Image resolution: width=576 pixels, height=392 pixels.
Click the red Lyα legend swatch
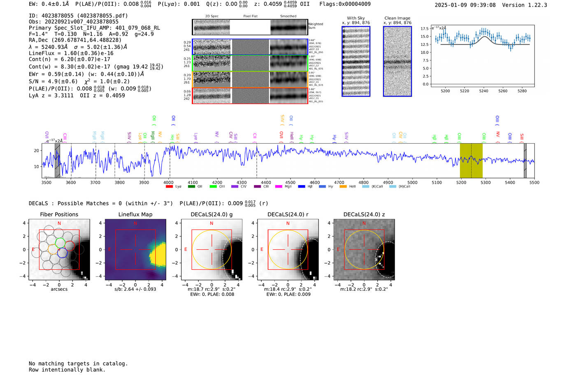coord(169,187)
